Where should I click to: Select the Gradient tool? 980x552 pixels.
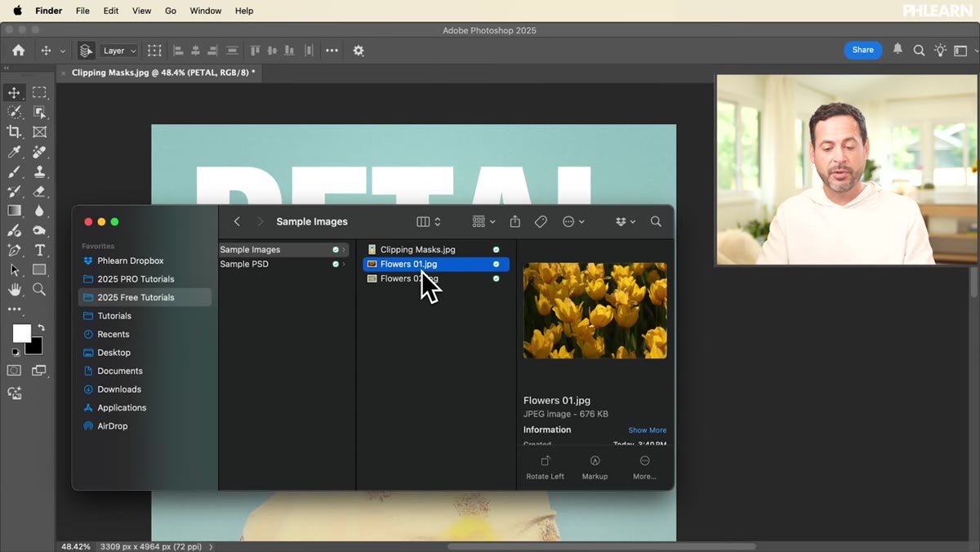click(x=14, y=211)
